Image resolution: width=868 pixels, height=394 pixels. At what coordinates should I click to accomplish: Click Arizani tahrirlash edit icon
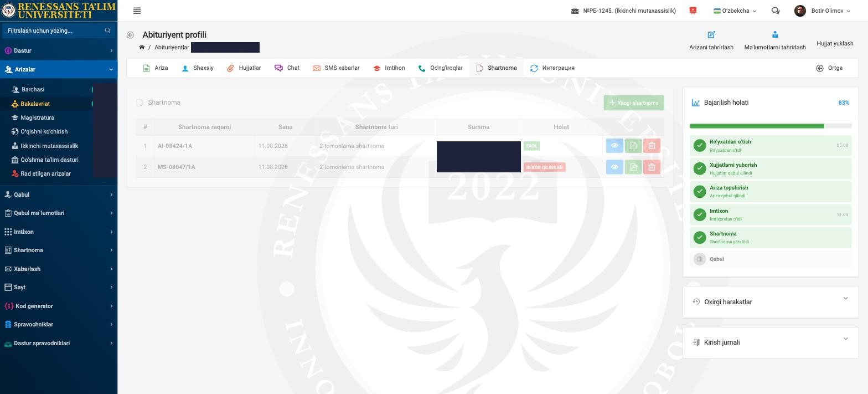point(711,34)
